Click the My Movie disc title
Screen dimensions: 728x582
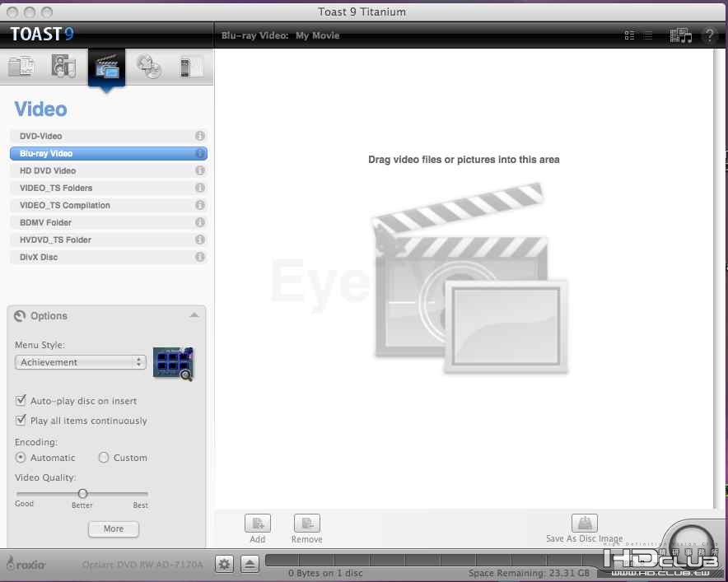coord(318,35)
